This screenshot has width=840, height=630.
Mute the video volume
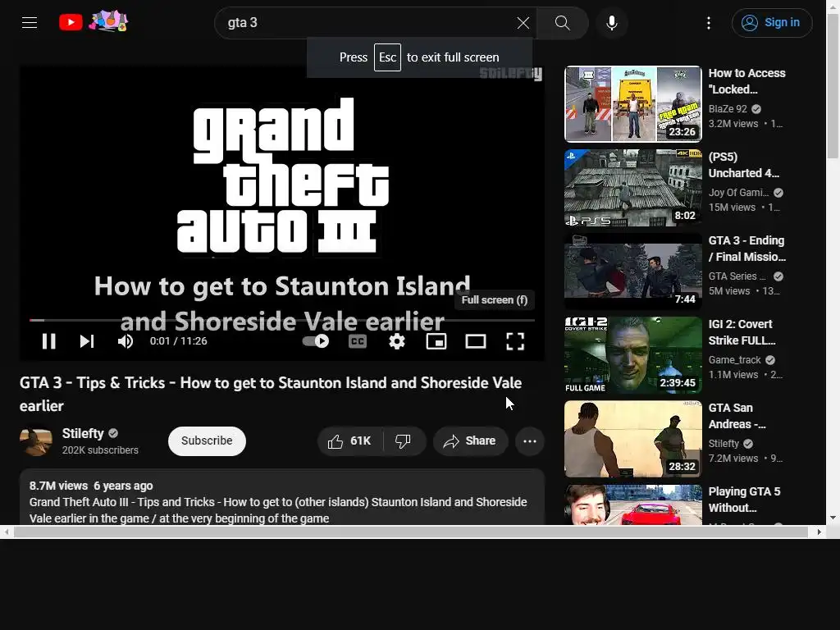[x=126, y=341]
